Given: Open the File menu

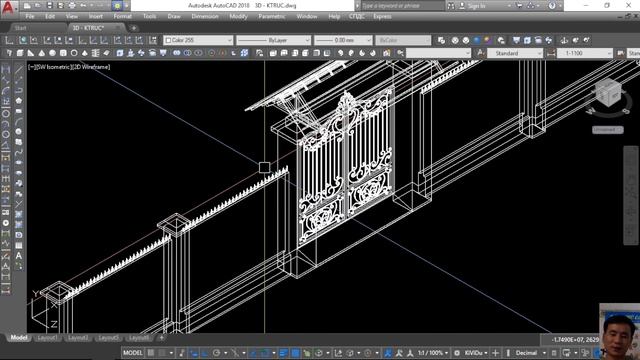Looking at the screenshot, I should 30,16.
